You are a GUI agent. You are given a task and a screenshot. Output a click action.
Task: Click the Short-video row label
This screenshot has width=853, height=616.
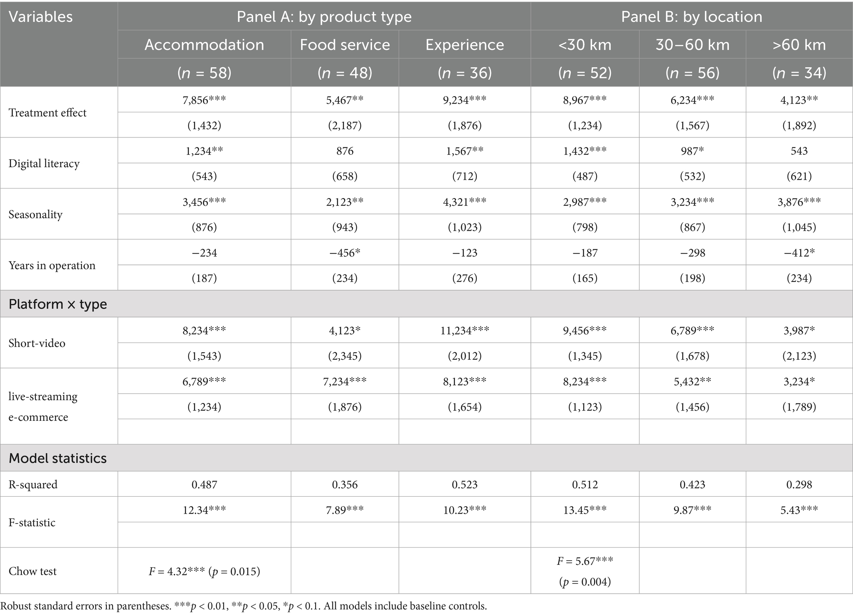point(37,343)
